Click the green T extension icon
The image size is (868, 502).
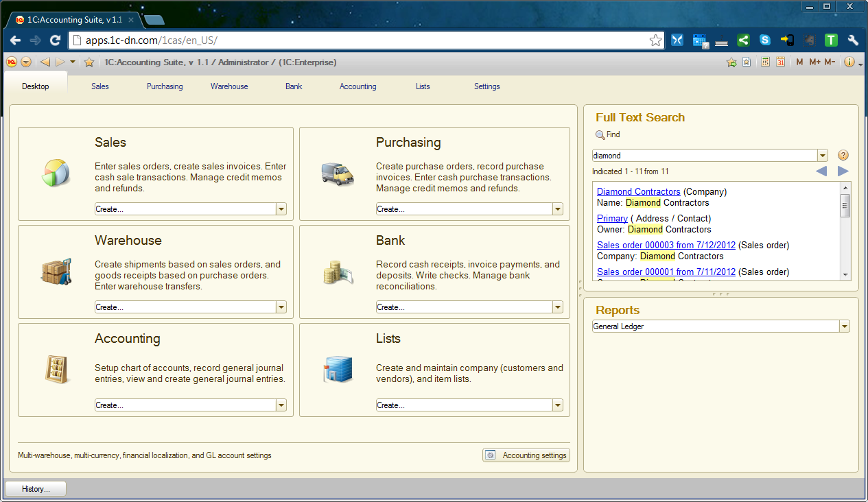[831, 40]
